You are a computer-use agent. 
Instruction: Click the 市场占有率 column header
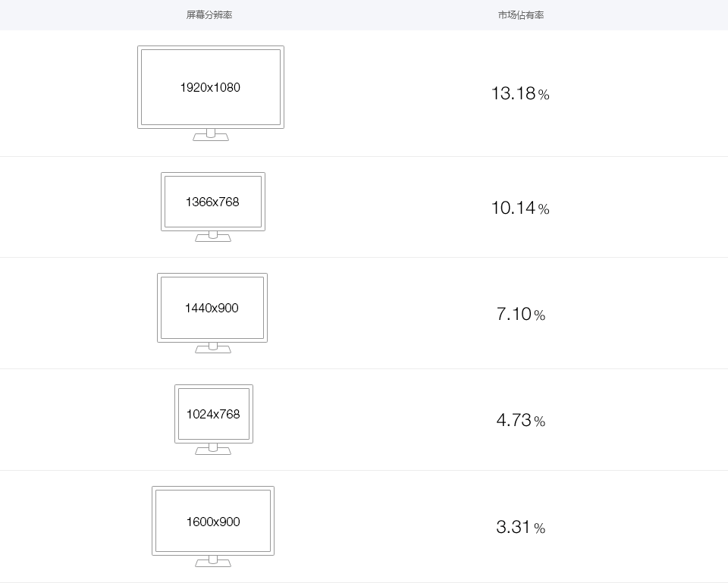pyautogui.click(x=521, y=15)
